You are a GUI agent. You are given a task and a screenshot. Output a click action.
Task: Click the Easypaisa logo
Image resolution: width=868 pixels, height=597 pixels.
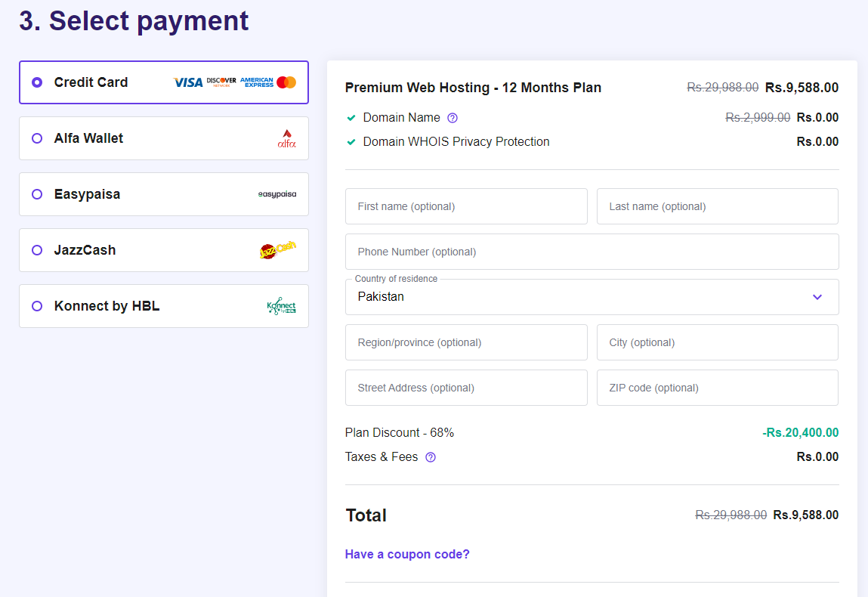click(x=277, y=194)
